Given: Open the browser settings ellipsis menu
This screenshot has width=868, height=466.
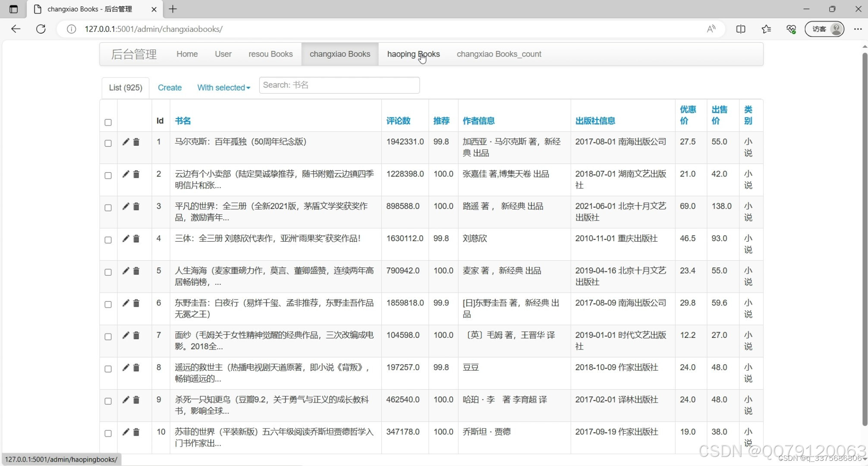Looking at the screenshot, I should 859,29.
